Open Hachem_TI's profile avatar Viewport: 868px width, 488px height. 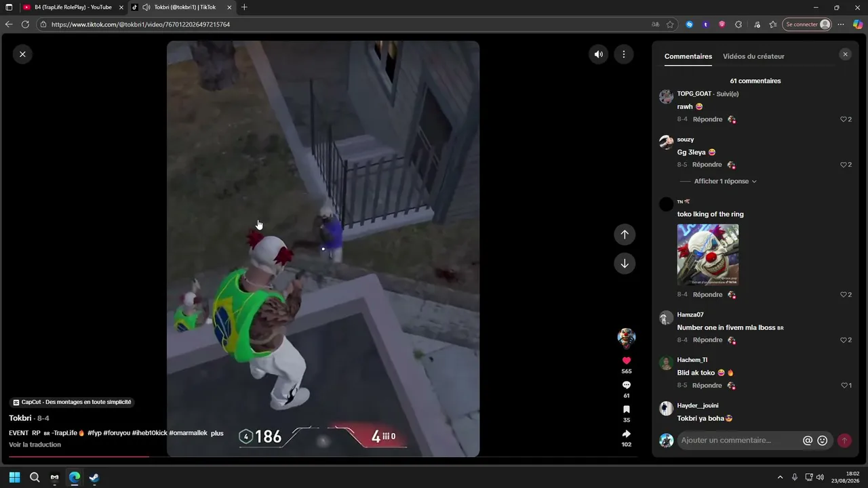pyautogui.click(x=666, y=363)
